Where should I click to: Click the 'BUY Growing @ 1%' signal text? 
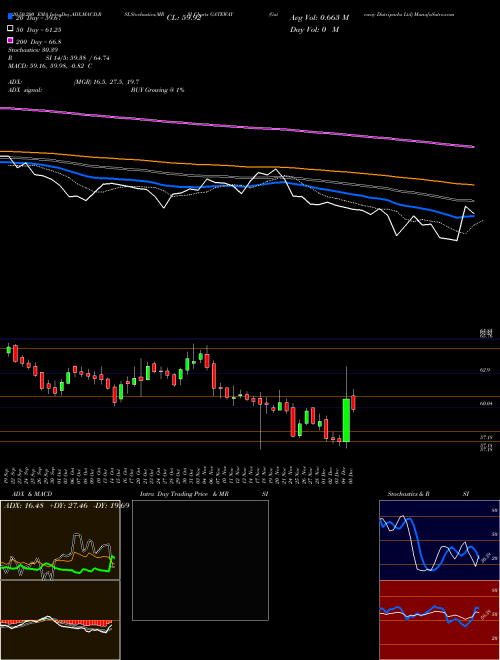tap(157, 90)
